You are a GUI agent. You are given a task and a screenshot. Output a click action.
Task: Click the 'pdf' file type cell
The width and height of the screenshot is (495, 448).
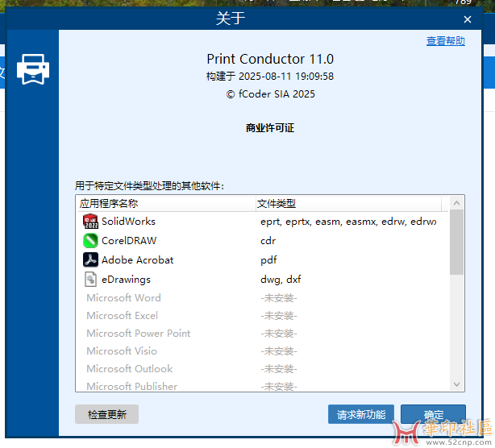268,260
